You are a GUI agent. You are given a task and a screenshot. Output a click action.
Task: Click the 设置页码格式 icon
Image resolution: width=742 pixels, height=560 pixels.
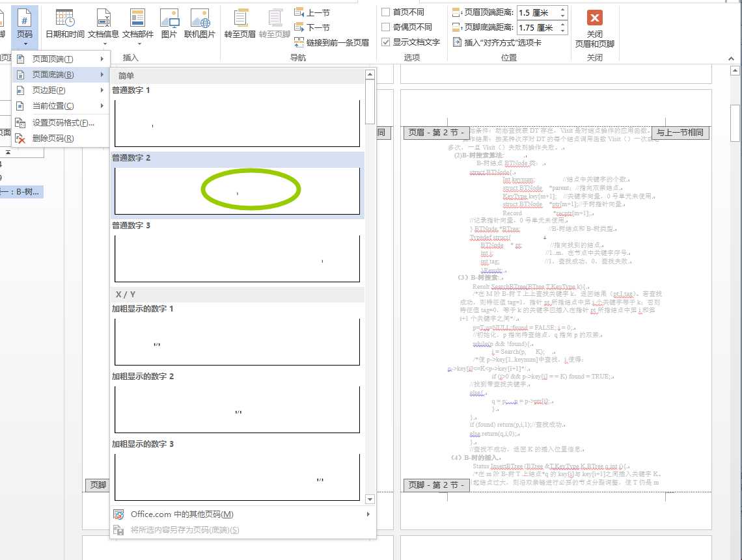coord(20,123)
